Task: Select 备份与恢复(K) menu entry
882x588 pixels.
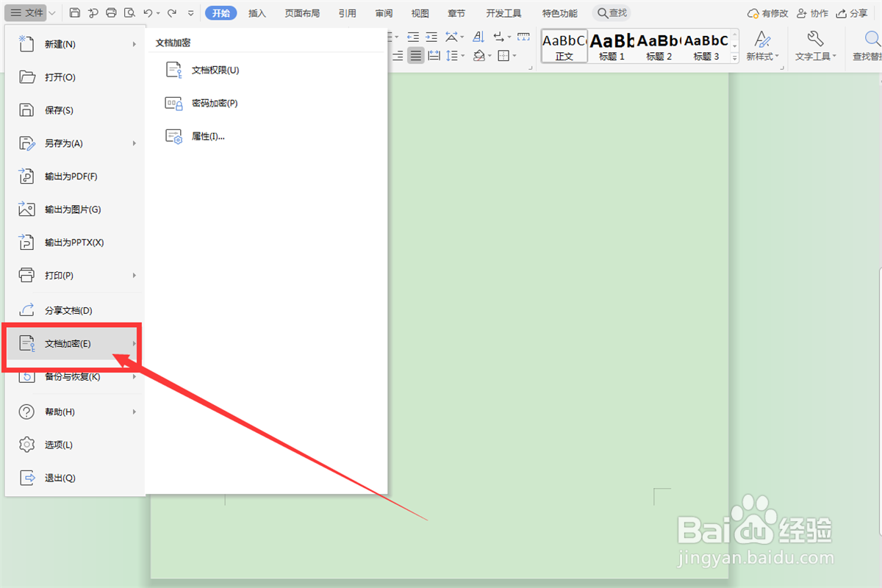Action: tap(75, 376)
